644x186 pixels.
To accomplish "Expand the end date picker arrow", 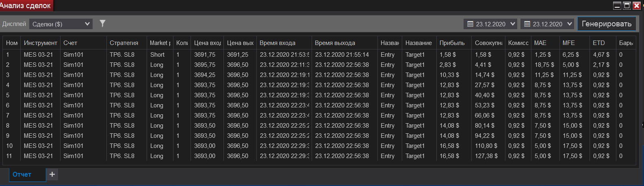I will (x=570, y=24).
